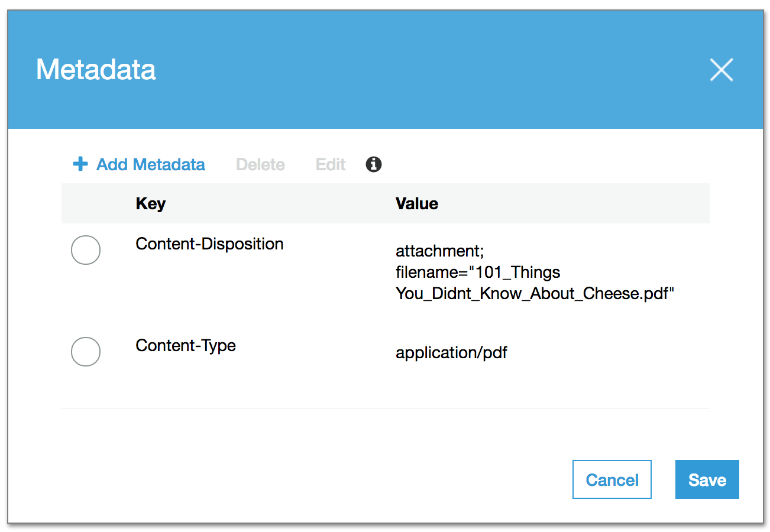Click the disabled Edit option
The width and height of the screenshot is (770, 532).
pos(330,164)
